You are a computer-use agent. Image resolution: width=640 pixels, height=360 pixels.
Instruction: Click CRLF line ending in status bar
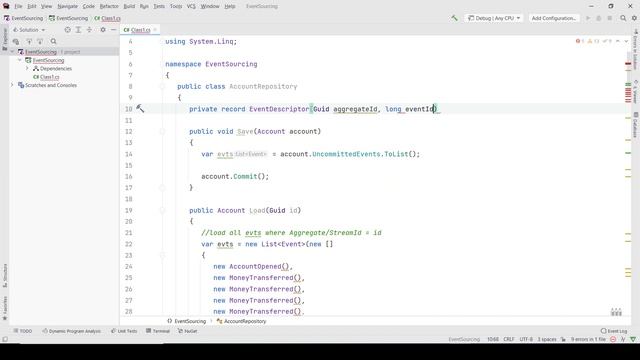pos(509,339)
